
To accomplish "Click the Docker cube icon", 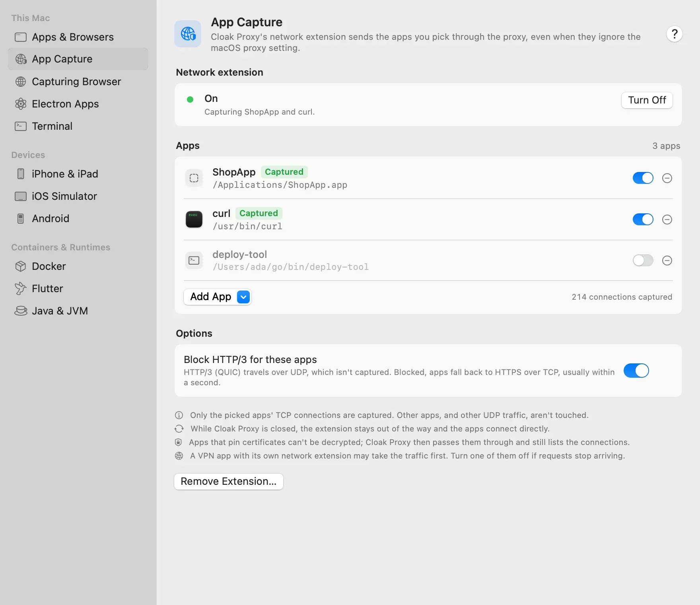I will tap(21, 266).
